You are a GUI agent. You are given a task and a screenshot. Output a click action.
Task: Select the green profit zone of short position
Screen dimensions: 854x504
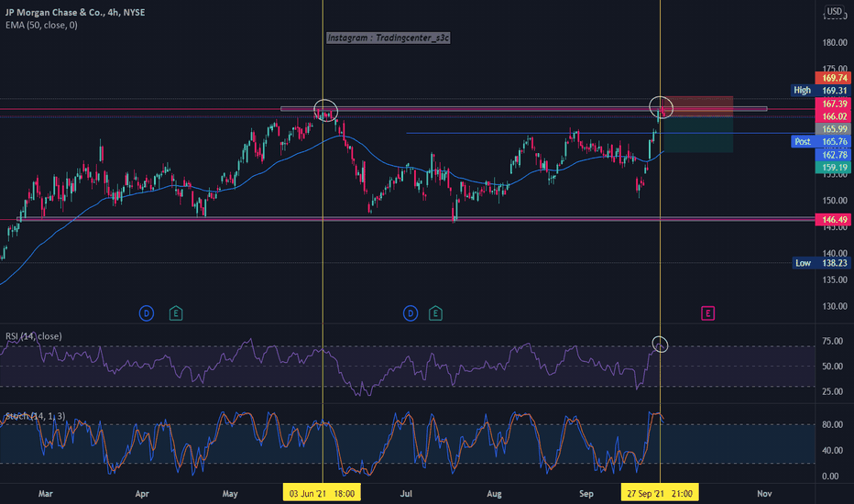point(699,135)
